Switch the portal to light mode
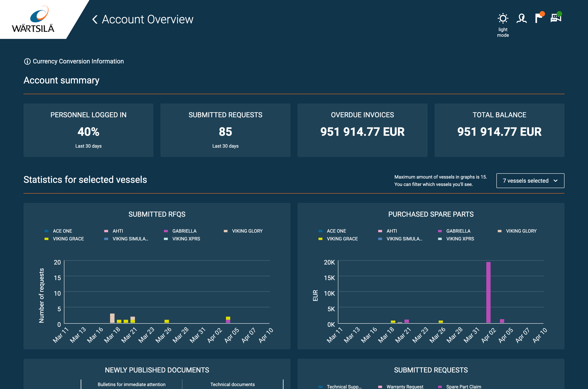The height and width of the screenshot is (389, 588). [x=503, y=18]
